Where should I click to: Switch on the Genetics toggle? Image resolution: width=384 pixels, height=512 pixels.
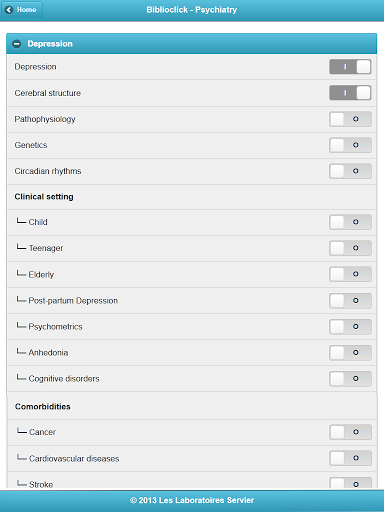click(350, 145)
